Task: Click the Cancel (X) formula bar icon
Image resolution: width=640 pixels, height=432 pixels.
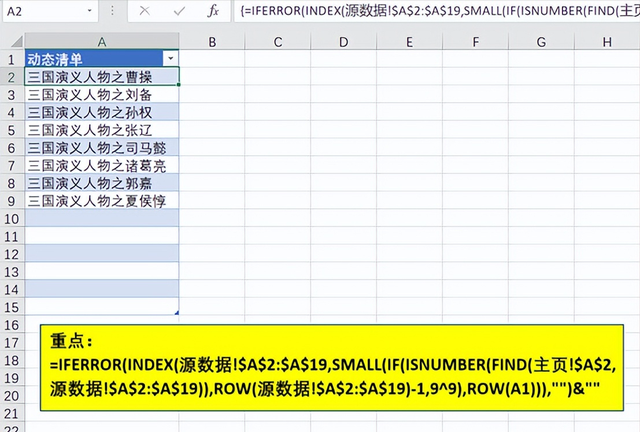Action: click(x=144, y=11)
